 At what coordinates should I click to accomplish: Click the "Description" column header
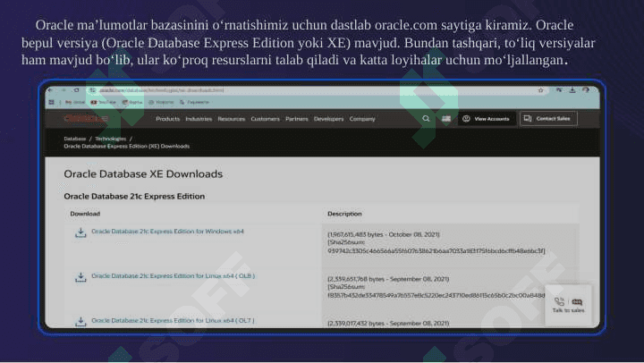[344, 214]
